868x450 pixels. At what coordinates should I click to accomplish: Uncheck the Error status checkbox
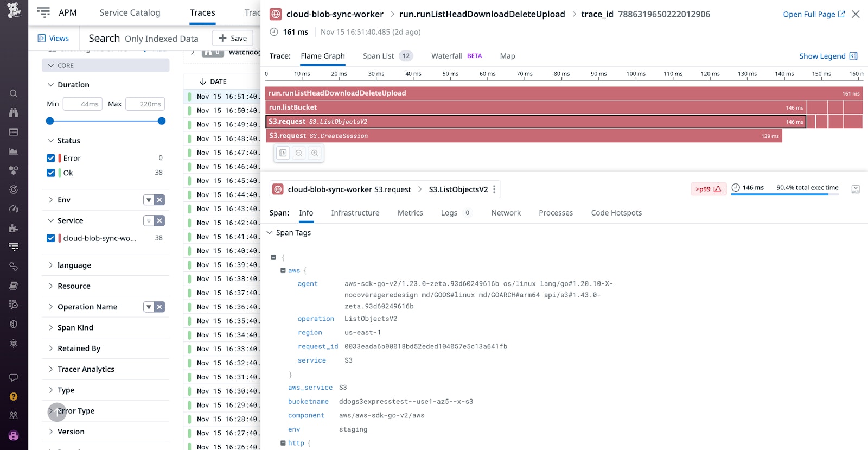pos(51,158)
